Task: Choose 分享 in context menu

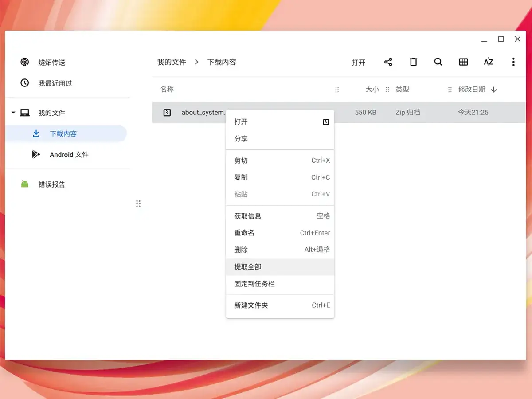Action: click(x=280, y=139)
